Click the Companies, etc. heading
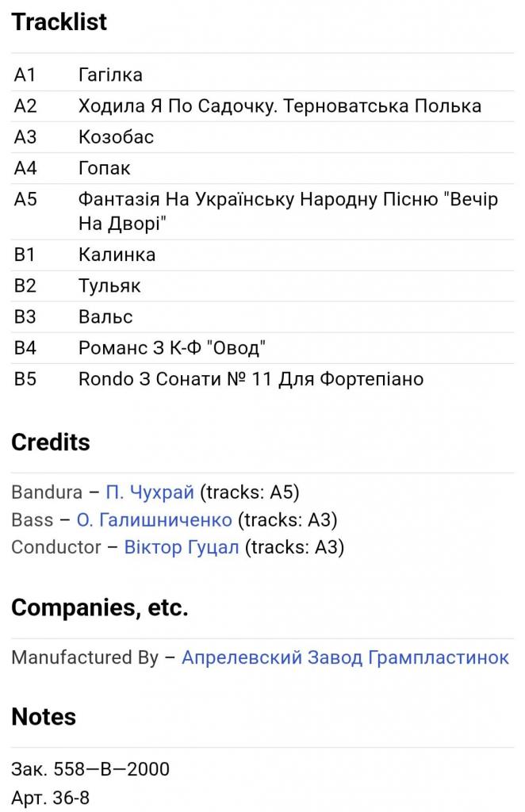 point(100,608)
